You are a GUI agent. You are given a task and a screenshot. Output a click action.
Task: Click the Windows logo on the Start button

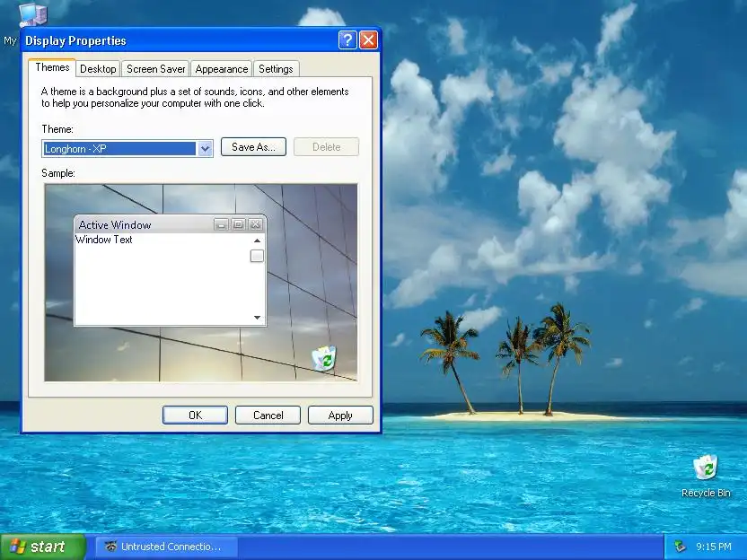click(x=18, y=547)
